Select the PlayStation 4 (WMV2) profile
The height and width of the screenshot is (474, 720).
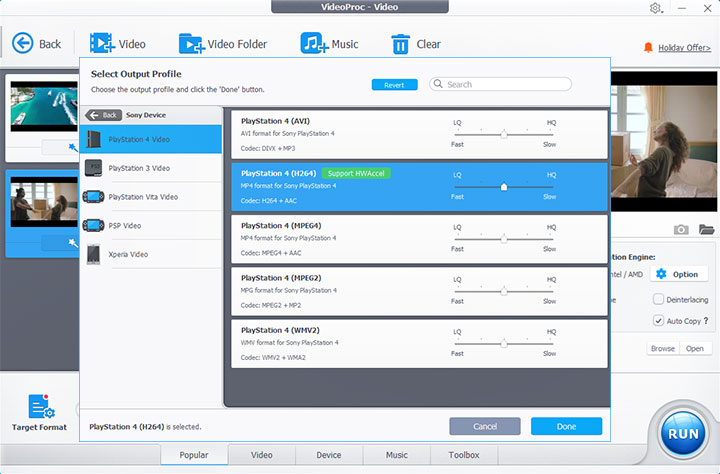(419, 344)
